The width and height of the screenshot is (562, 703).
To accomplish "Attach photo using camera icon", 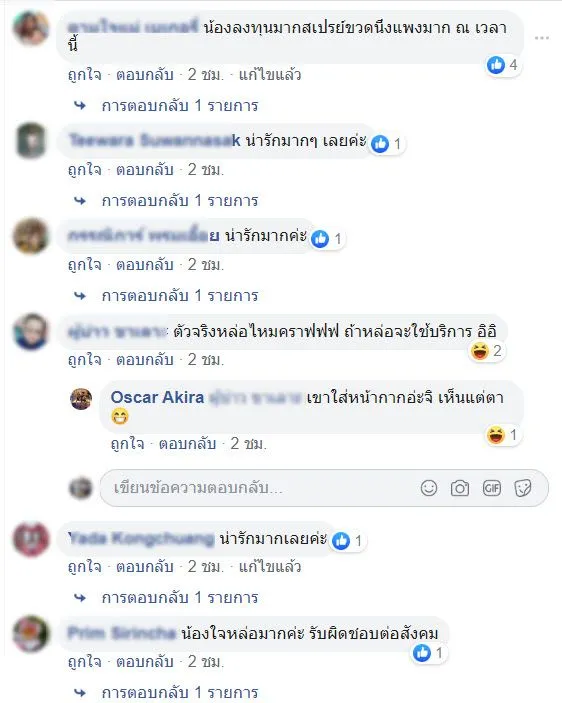I will pos(460,488).
